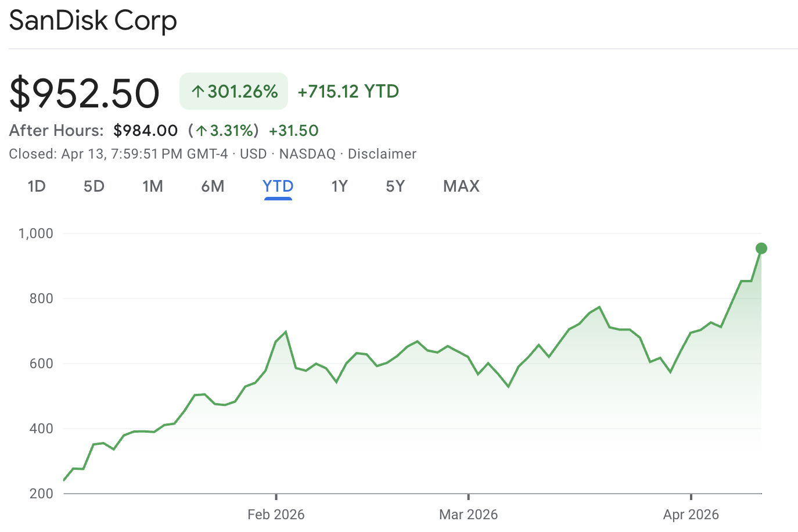Select the 1D time range tab
The width and height of the screenshot is (798, 532).
37,186
